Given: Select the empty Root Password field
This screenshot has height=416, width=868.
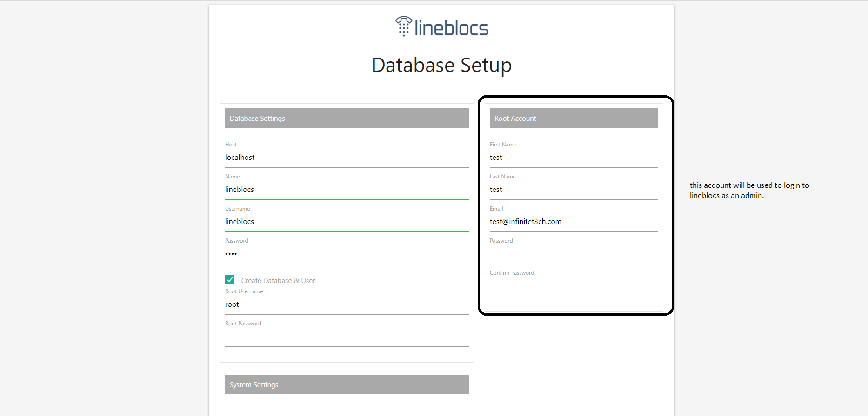Looking at the screenshot, I should click(x=347, y=337).
